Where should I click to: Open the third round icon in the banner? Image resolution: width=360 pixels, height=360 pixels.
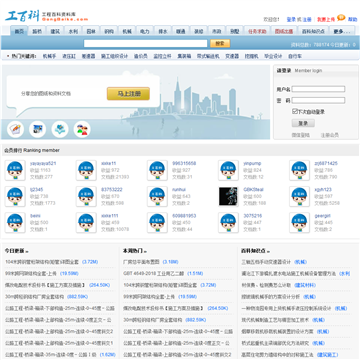pos(60,129)
